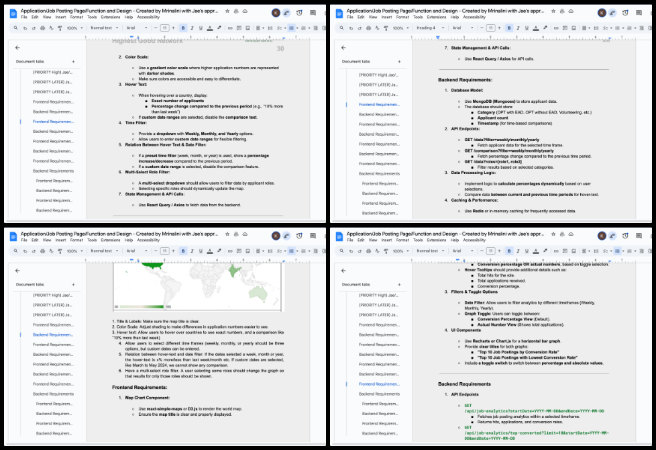
Task: Toggle bold in the Filters & Toggle window
Action: click(x=509, y=251)
